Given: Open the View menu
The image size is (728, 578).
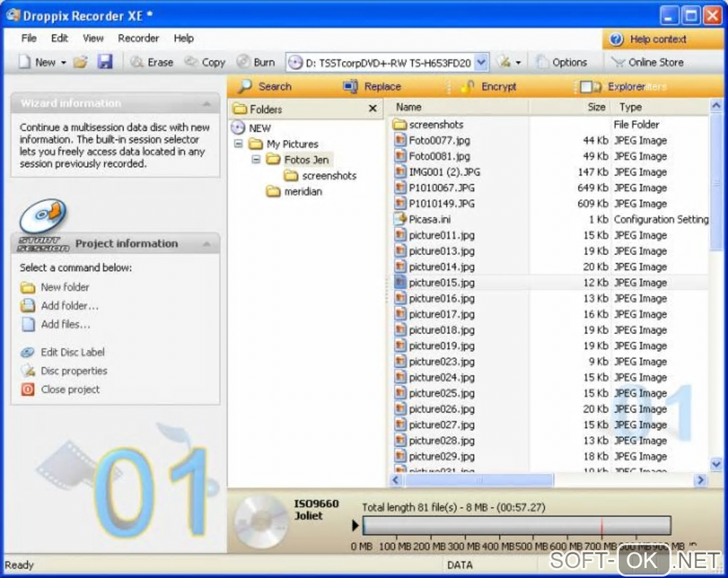Looking at the screenshot, I should [93, 39].
